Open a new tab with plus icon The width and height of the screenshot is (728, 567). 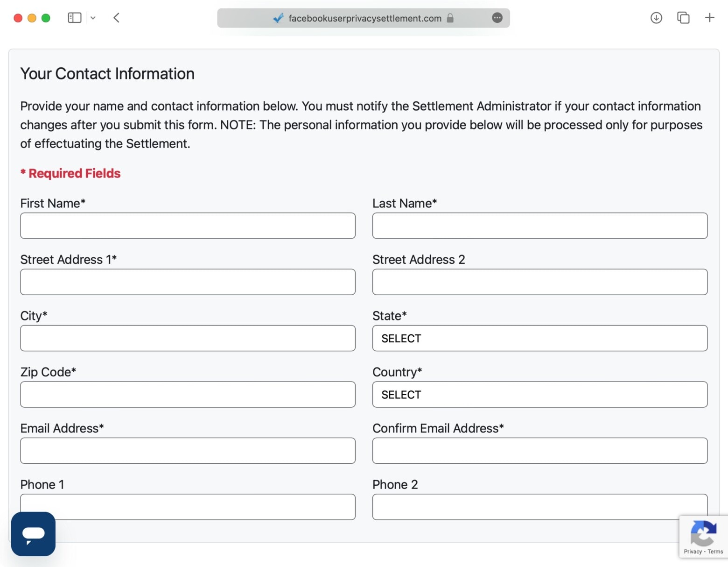click(709, 18)
